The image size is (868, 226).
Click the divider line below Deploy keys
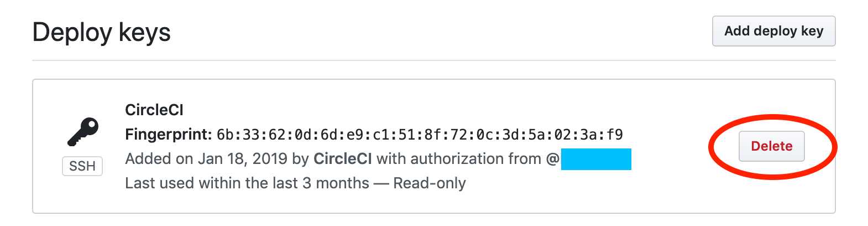coord(387,60)
